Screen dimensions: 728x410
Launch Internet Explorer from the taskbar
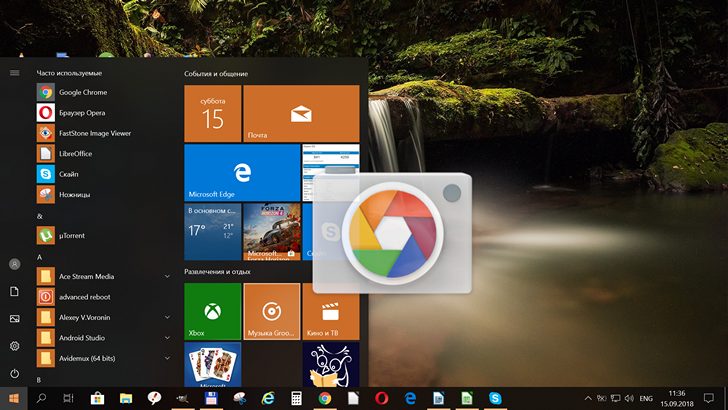click(268, 398)
